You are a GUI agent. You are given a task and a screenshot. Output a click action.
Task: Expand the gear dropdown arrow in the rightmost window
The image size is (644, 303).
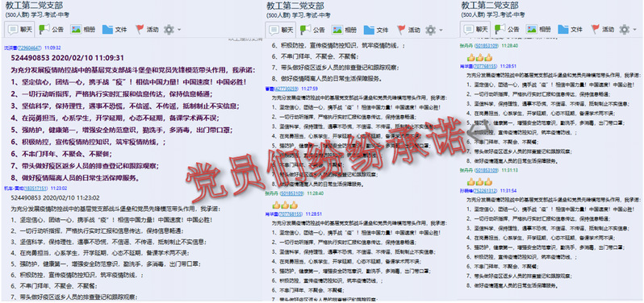pyautogui.click(x=635, y=30)
